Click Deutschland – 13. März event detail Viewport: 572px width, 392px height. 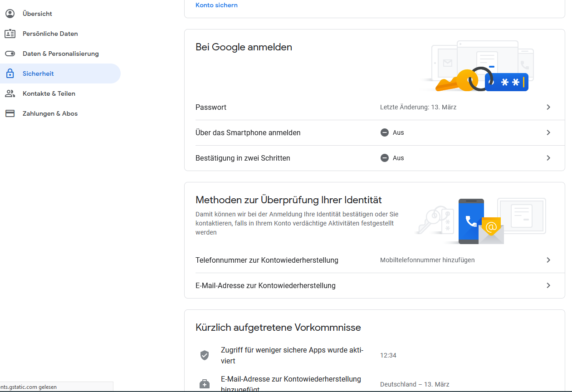point(415,384)
